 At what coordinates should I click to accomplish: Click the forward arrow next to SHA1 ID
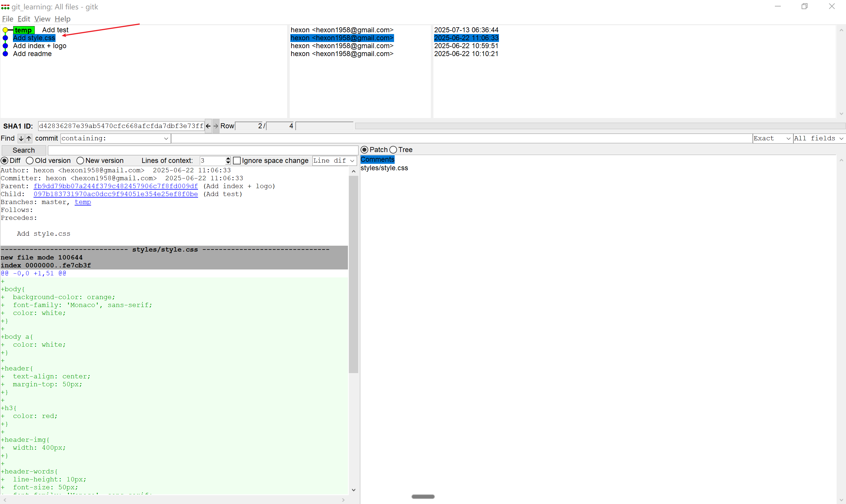coord(216,126)
